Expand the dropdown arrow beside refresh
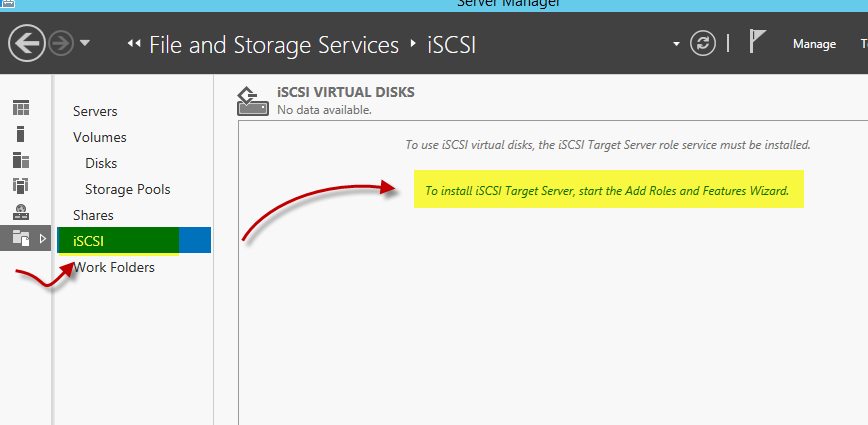 676,44
